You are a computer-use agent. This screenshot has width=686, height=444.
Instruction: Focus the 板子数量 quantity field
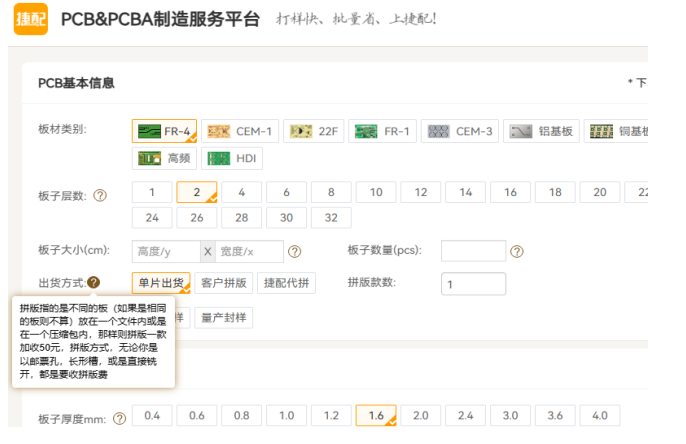(472, 251)
